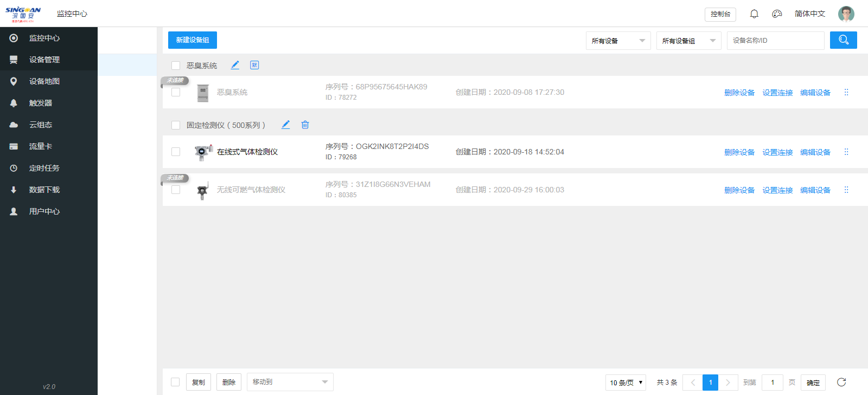Delete the 固定检测仪 group via trash icon
This screenshot has width=868, height=395.
click(x=305, y=125)
